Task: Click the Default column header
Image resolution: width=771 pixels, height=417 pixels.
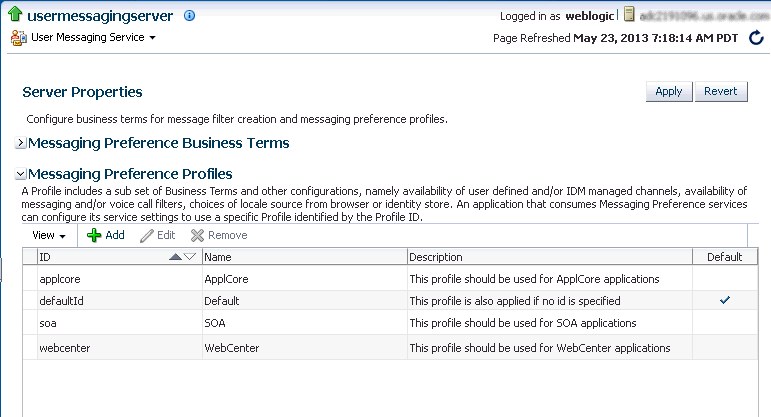Action: coord(725,257)
